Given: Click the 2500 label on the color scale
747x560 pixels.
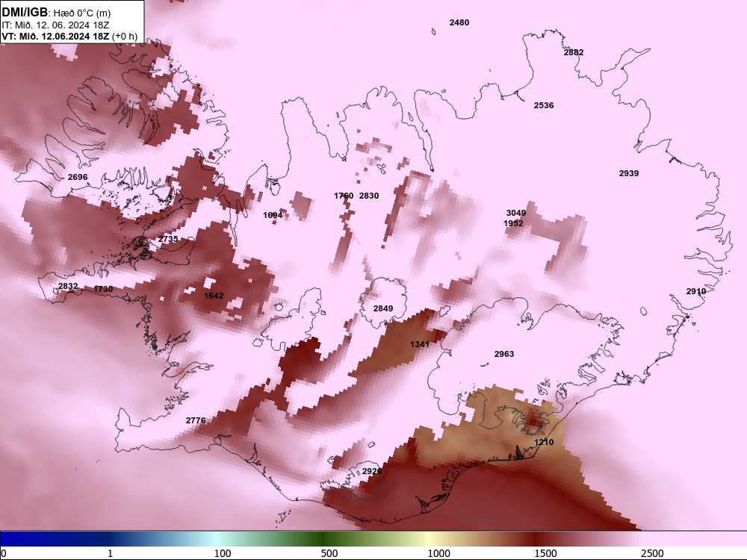Looking at the screenshot, I should (652, 553).
